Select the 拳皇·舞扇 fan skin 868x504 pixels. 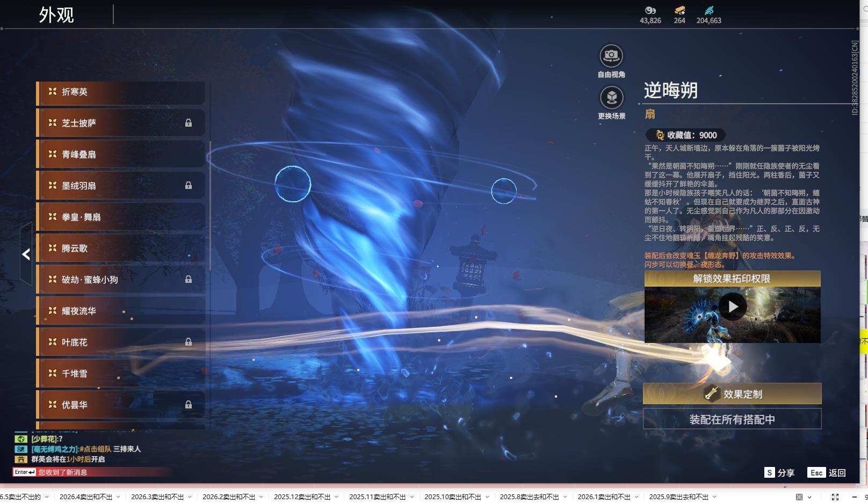tap(121, 217)
